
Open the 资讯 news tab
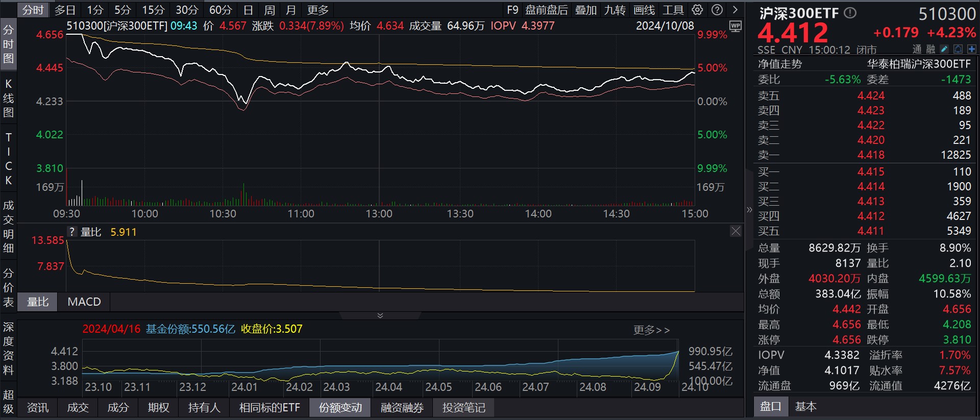click(38, 408)
